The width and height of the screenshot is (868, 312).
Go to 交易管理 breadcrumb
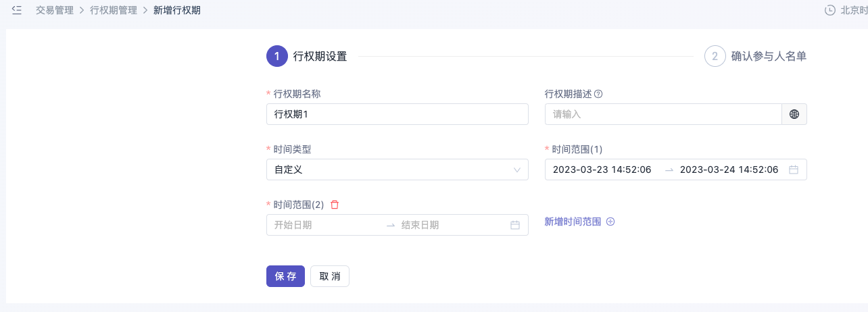point(55,10)
